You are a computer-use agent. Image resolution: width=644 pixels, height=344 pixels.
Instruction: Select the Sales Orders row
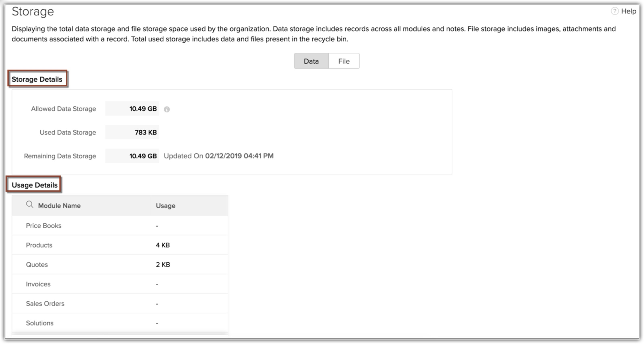click(x=45, y=304)
